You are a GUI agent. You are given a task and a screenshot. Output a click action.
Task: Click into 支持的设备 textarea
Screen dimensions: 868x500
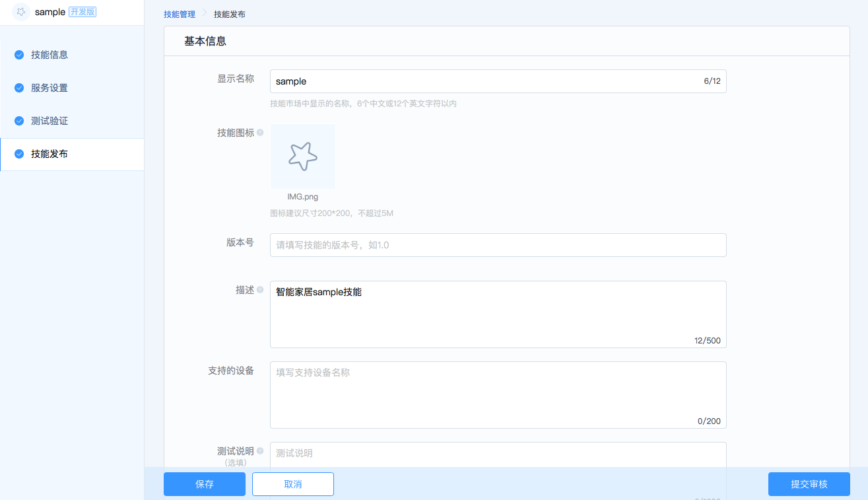pos(498,395)
